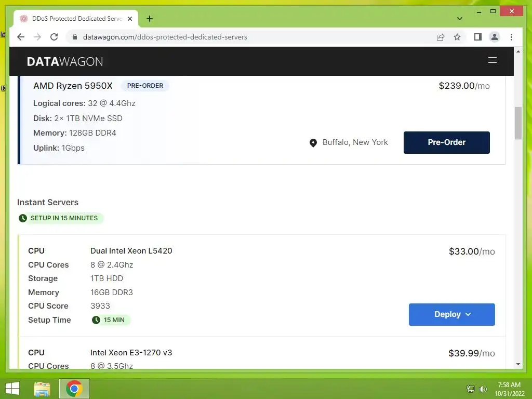
Task: Click the $39.99/mo price
Action: [472, 353]
